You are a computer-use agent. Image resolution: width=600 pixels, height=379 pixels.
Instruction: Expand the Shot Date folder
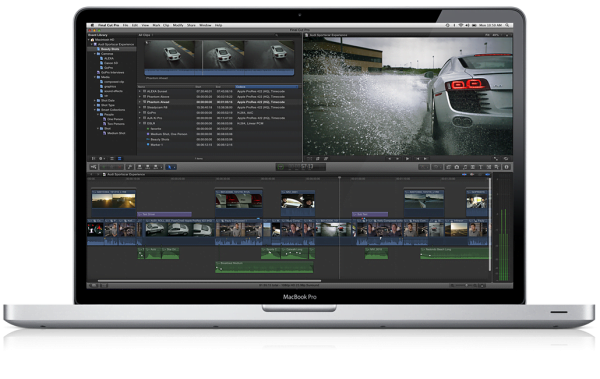95,100
